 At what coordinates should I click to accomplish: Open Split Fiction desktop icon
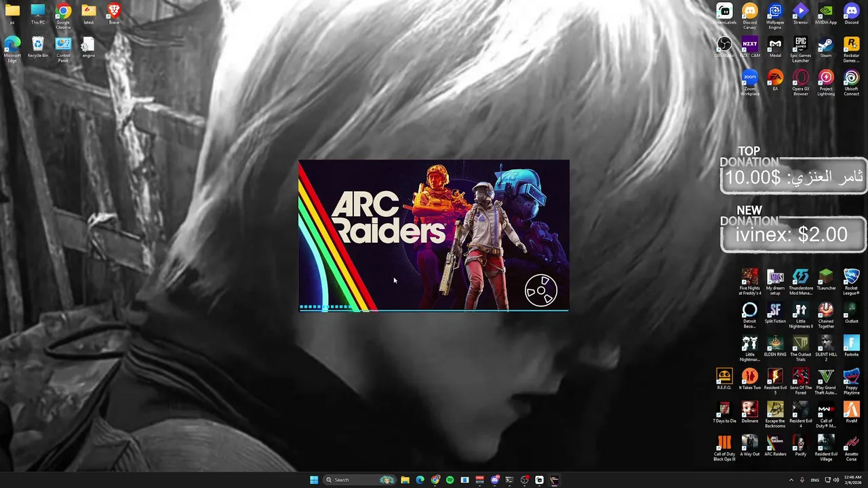click(x=775, y=313)
